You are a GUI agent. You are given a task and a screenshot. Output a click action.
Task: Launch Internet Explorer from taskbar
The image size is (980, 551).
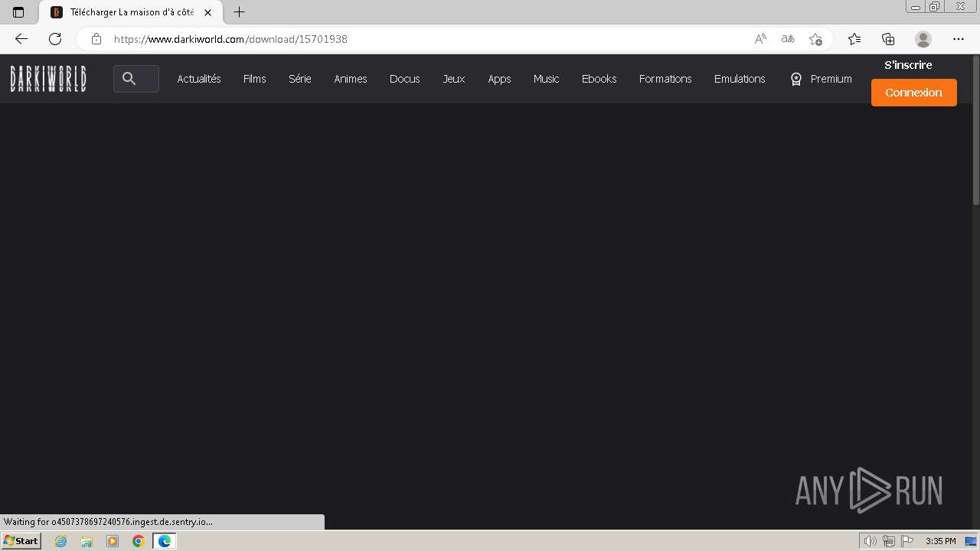click(60, 541)
